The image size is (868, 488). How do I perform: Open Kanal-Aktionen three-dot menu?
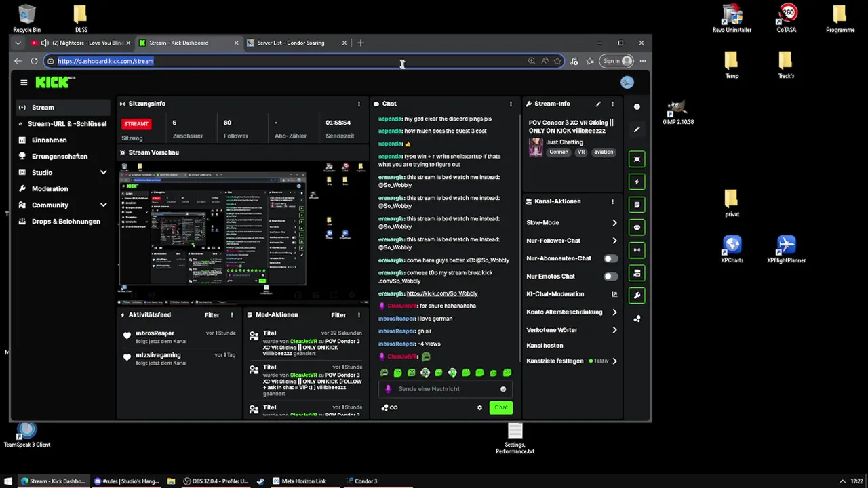[x=612, y=201]
